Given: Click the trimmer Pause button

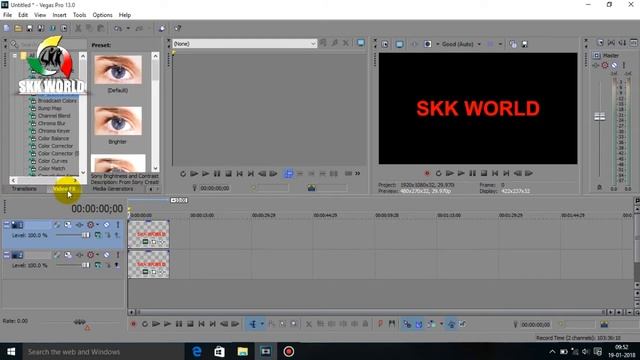Looking at the screenshot, I should tap(217, 173).
